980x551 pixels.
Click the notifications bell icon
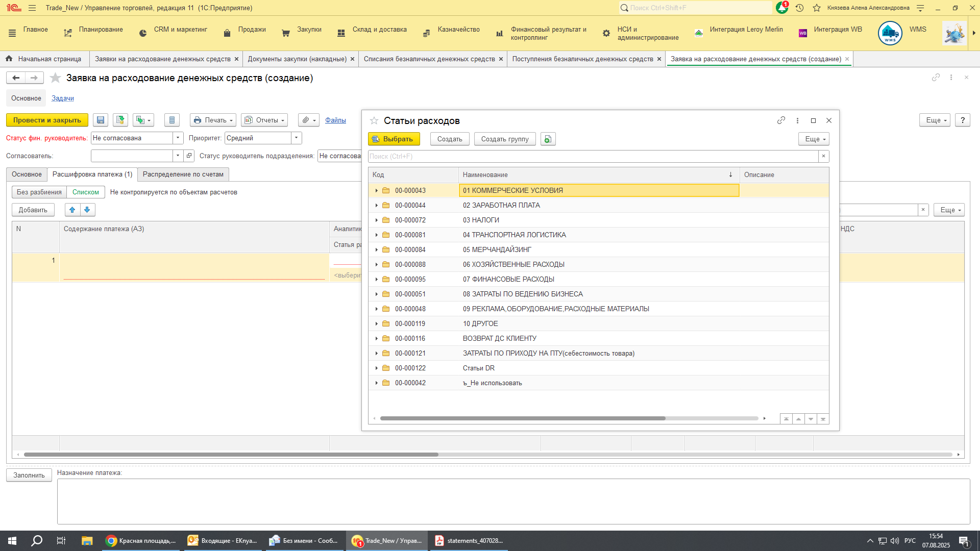[x=781, y=8]
